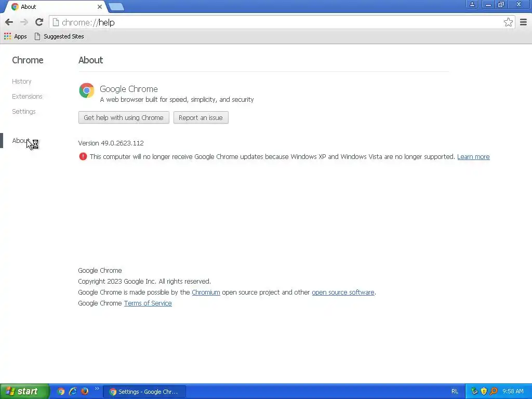Minimize the Chrome window

tap(488, 4)
